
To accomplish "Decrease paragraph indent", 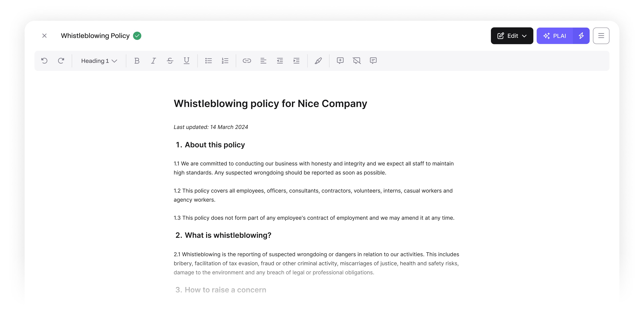I will (x=280, y=61).
